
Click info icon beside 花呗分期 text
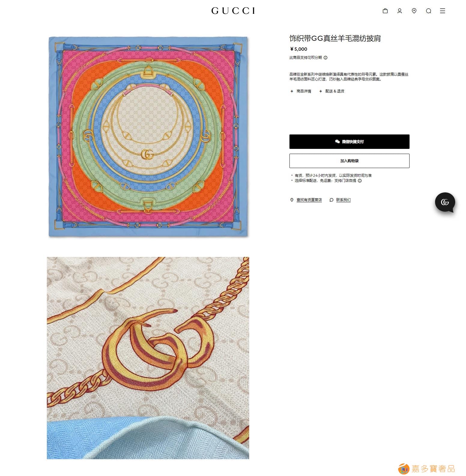[x=326, y=58]
